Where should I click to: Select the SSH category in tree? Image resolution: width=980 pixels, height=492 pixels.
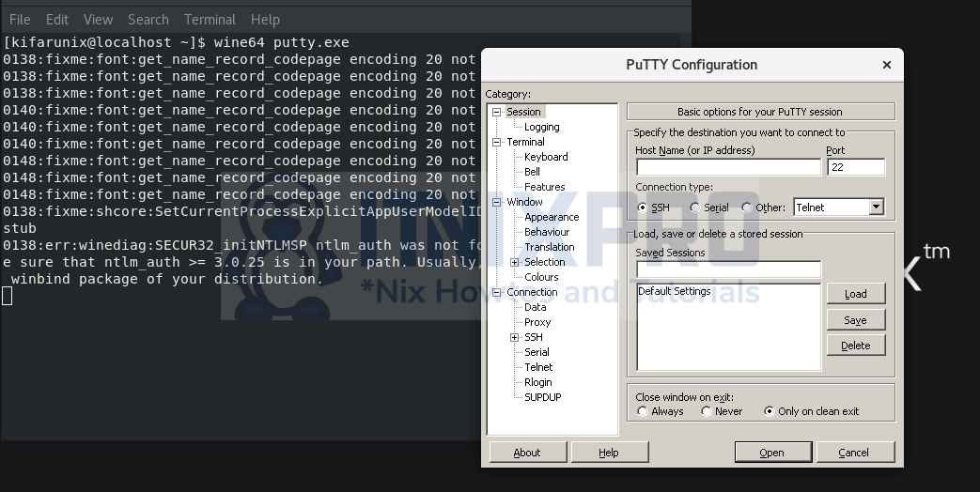tap(533, 337)
